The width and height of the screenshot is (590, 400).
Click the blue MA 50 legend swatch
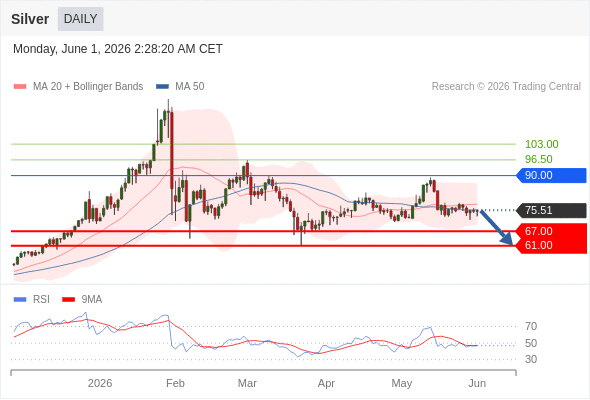point(162,87)
